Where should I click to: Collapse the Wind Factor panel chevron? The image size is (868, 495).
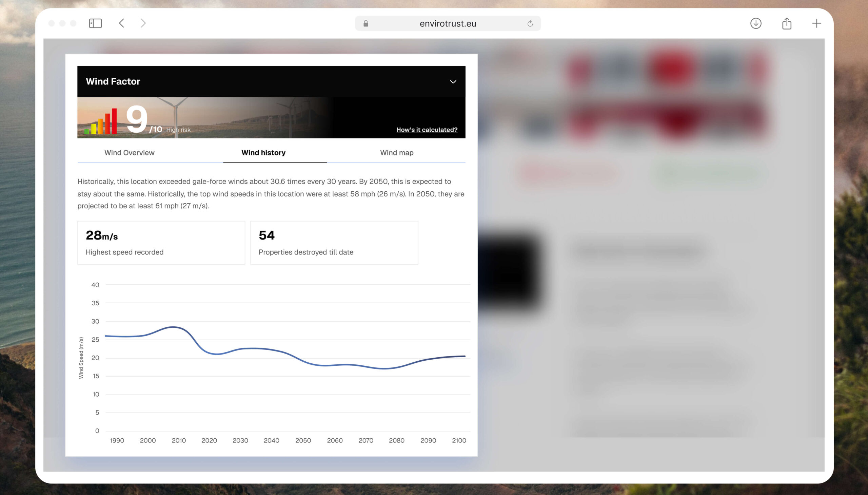tap(453, 81)
